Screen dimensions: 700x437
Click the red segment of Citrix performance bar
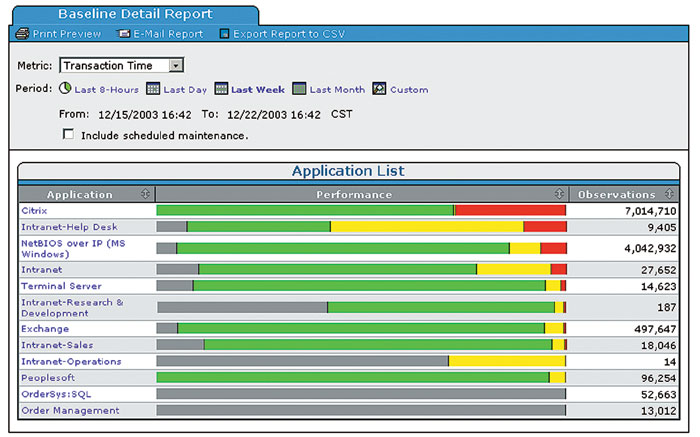click(x=510, y=210)
